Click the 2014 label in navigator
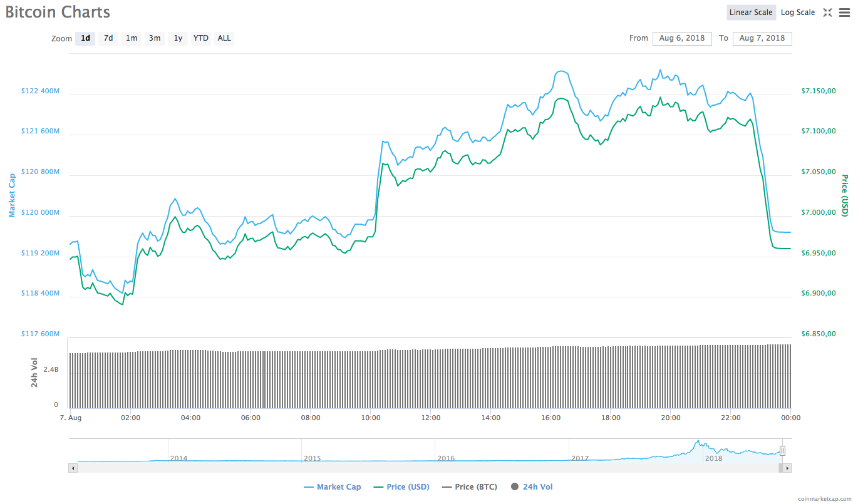858x504 pixels. point(179,458)
